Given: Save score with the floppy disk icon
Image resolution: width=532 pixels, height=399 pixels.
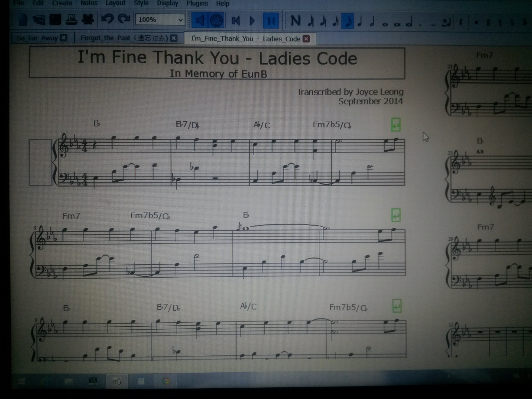Looking at the screenshot, I should point(55,20).
